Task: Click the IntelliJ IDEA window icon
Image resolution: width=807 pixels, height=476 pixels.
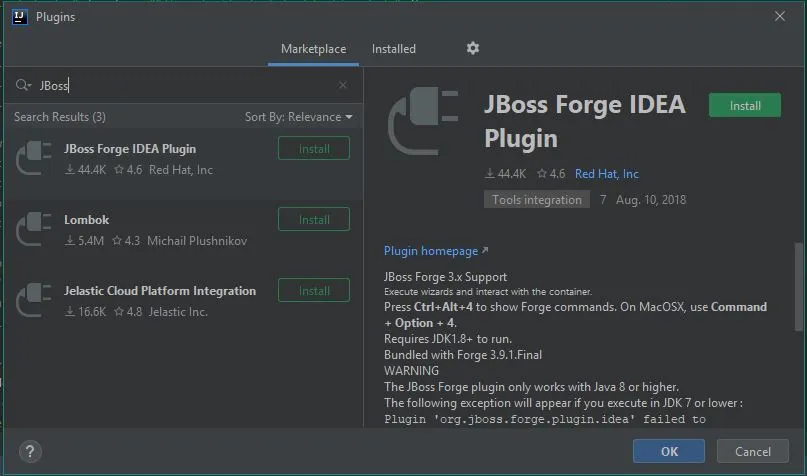Action: click(20, 17)
